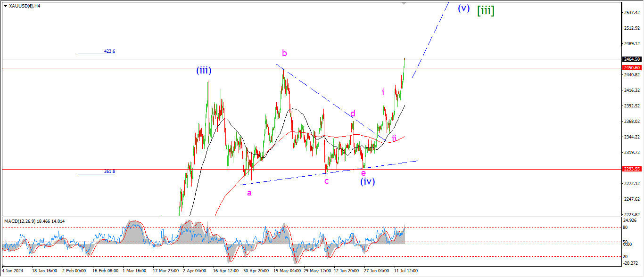Click the XAUUSD(€),H4 chart title

click(25, 6)
